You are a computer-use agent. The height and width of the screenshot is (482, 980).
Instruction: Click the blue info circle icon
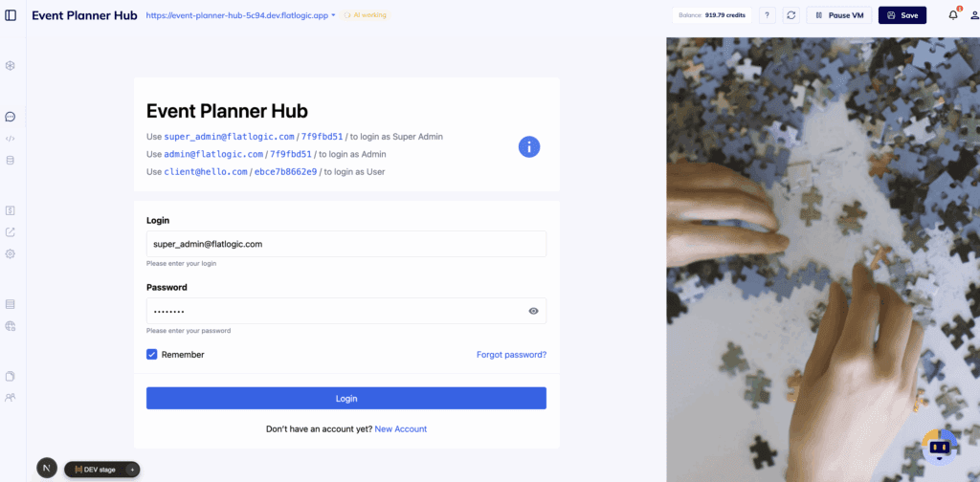click(x=529, y=147)
